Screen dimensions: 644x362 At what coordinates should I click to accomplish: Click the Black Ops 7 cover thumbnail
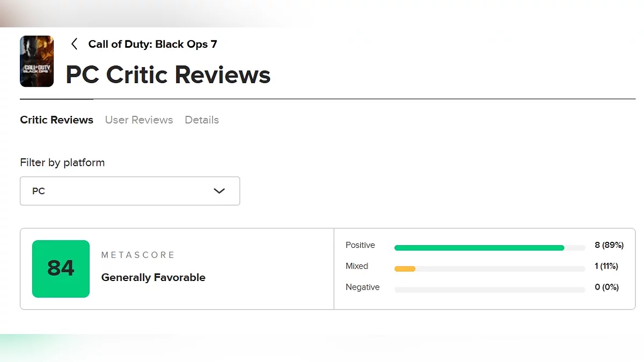(36, 61)
